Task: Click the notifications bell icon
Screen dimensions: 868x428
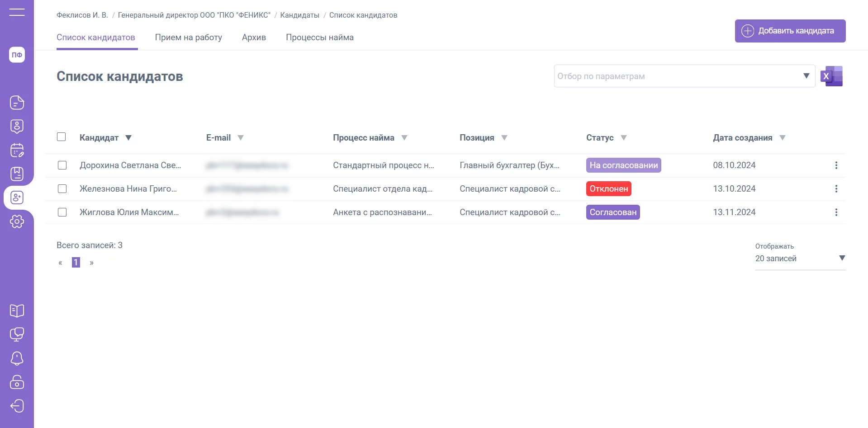Action: point(17,358)
